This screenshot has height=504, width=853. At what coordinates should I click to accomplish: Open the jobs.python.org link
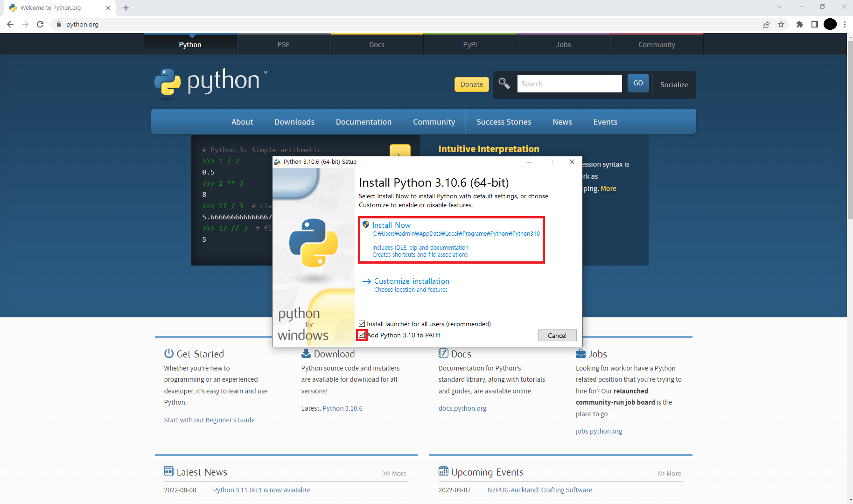coord(599,431)
